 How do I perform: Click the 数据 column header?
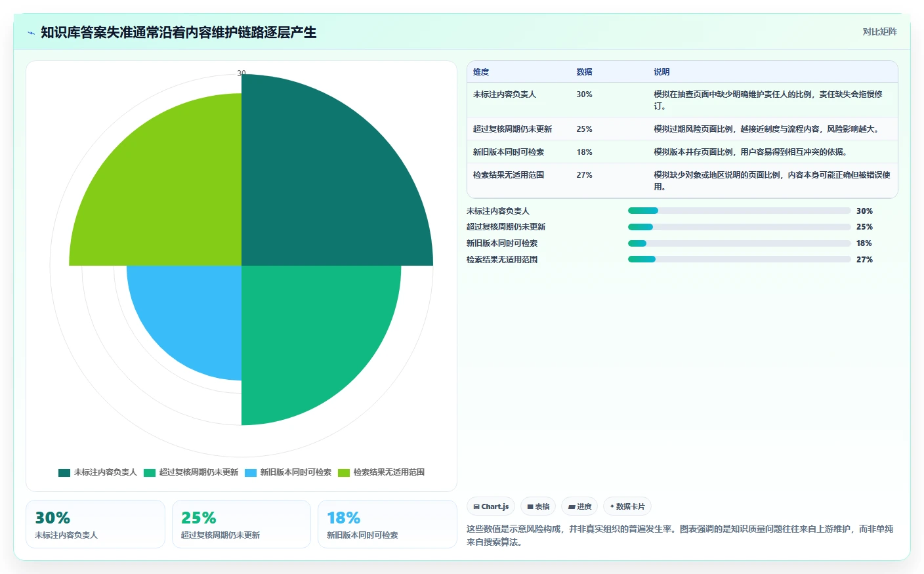(585, 72)
